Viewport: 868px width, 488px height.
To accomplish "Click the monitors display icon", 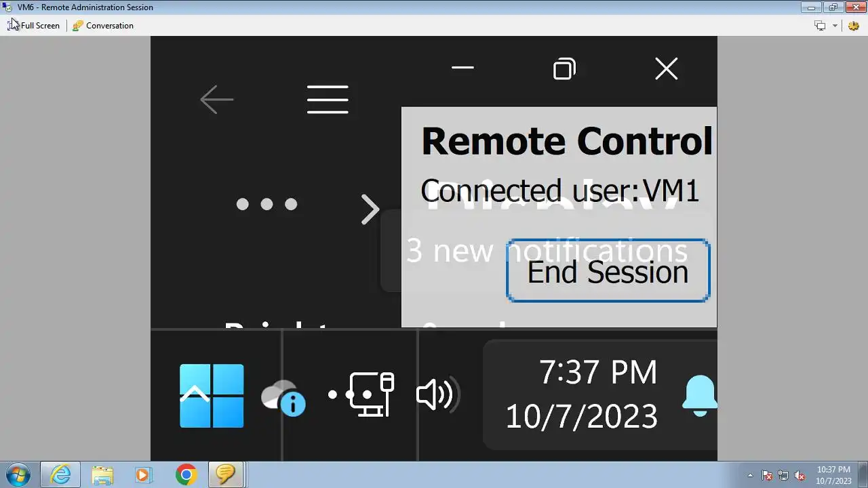I will click(820, 26).
